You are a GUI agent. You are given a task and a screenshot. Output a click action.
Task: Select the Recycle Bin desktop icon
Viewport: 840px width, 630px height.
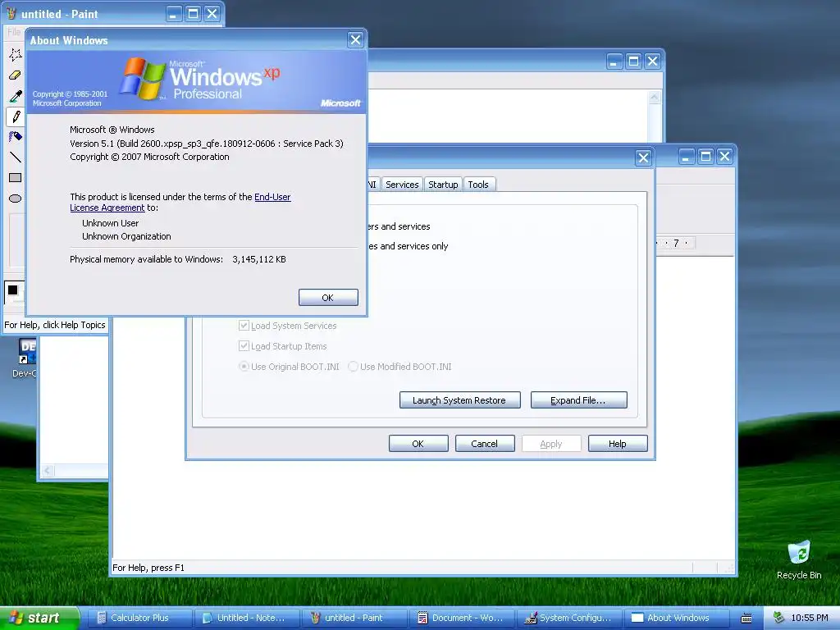pyautogui.click(x=799, y=559)
